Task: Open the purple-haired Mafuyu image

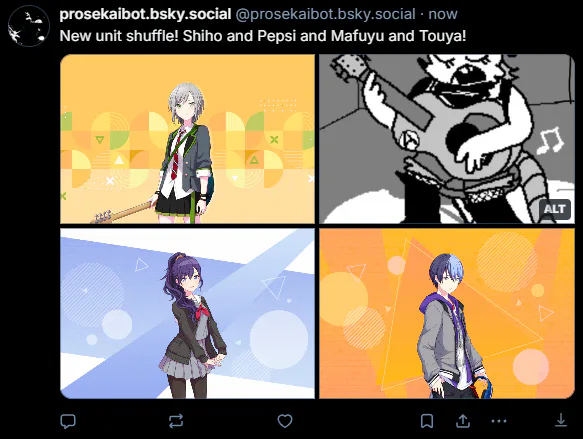Action: pos(187,313)
